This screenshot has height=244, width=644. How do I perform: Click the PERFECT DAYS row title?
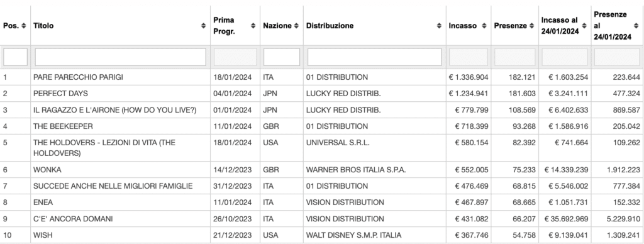[x=60, y=94]
